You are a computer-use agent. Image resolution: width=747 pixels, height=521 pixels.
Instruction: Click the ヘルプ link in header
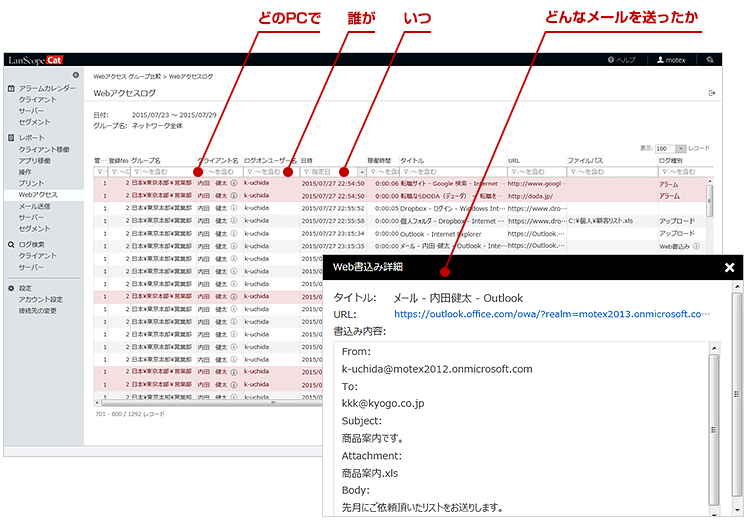[x=626, y=60]
